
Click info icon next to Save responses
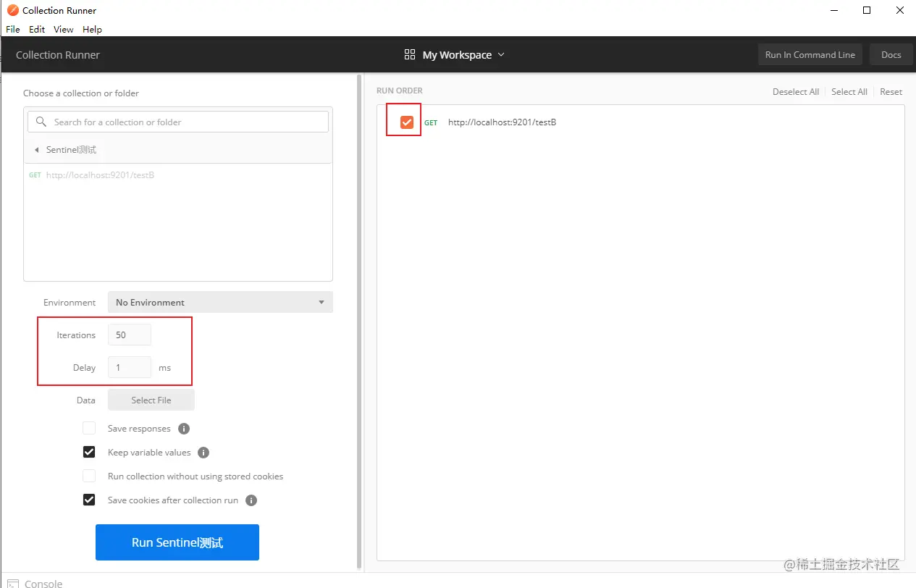point(184,429)
